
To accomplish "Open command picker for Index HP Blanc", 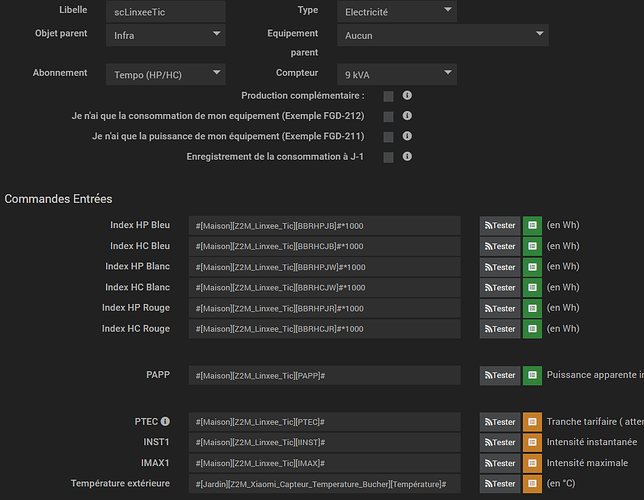I will [x=532, y=267].
